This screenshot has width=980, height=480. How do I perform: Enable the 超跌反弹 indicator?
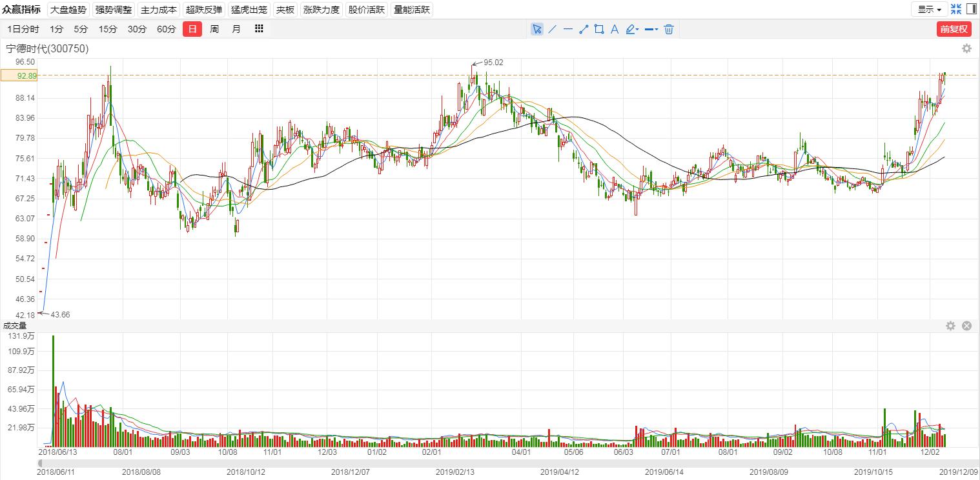[x=203, y=10]
